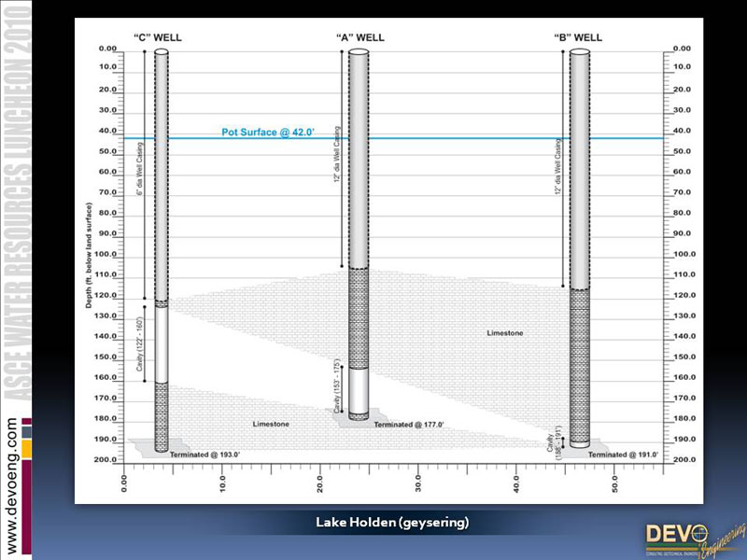Select the Lake Holden (geysering) caption

coord(391,523)
